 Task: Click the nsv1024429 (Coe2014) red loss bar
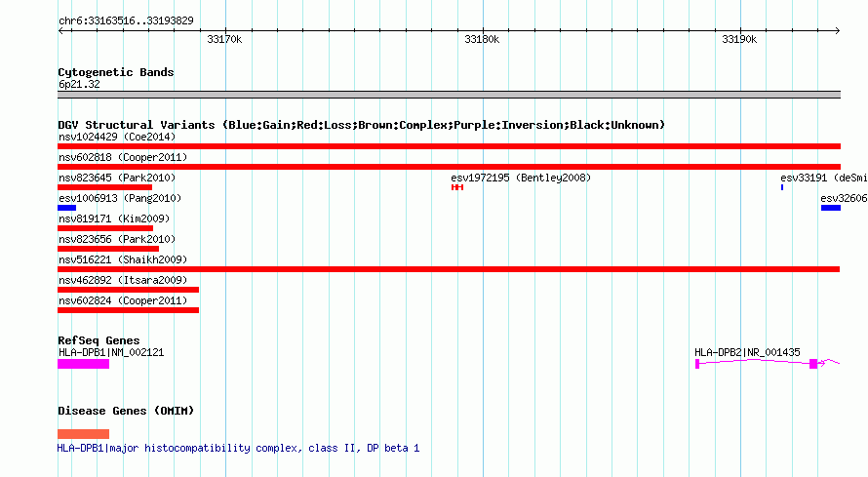click(x=449, y=146)
